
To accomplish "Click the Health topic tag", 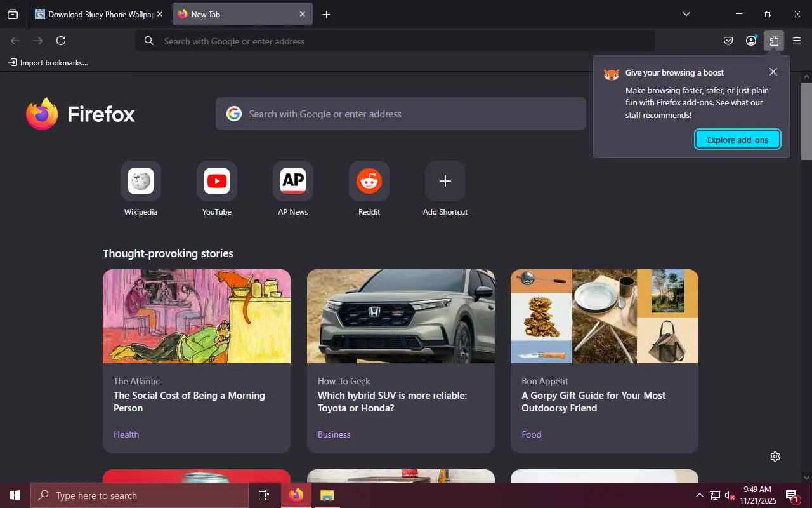I will tap(126, 434).
